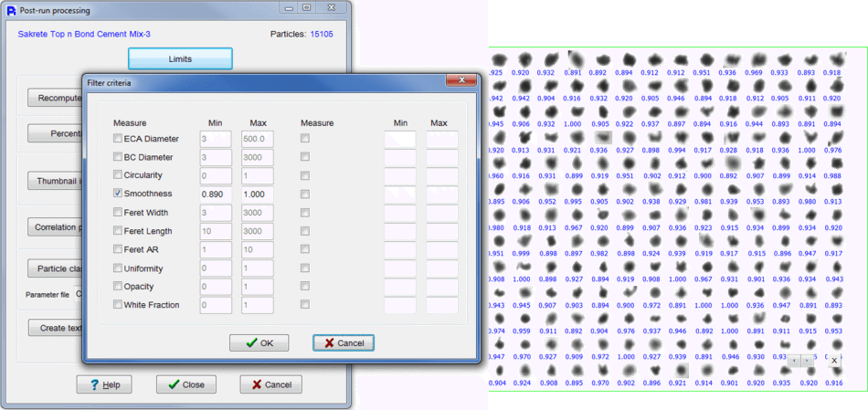Check the Uniformity checkbox
Image resolution: width=868 pixels, height=410 pixels.
[x=117, y=268]
